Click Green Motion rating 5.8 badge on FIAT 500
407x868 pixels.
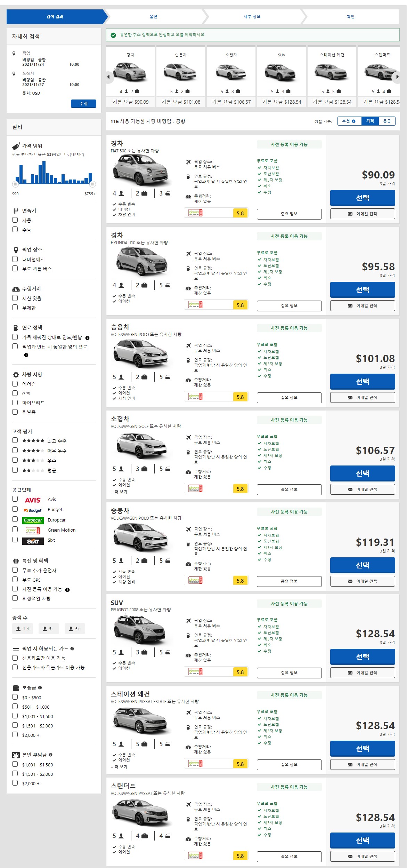pos(240,213)
